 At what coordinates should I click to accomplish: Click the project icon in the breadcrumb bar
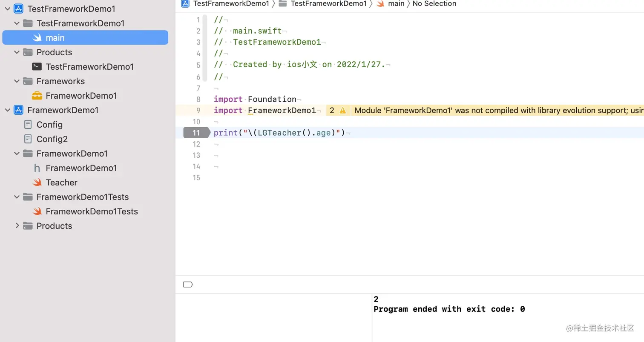[x=185, y=4]
